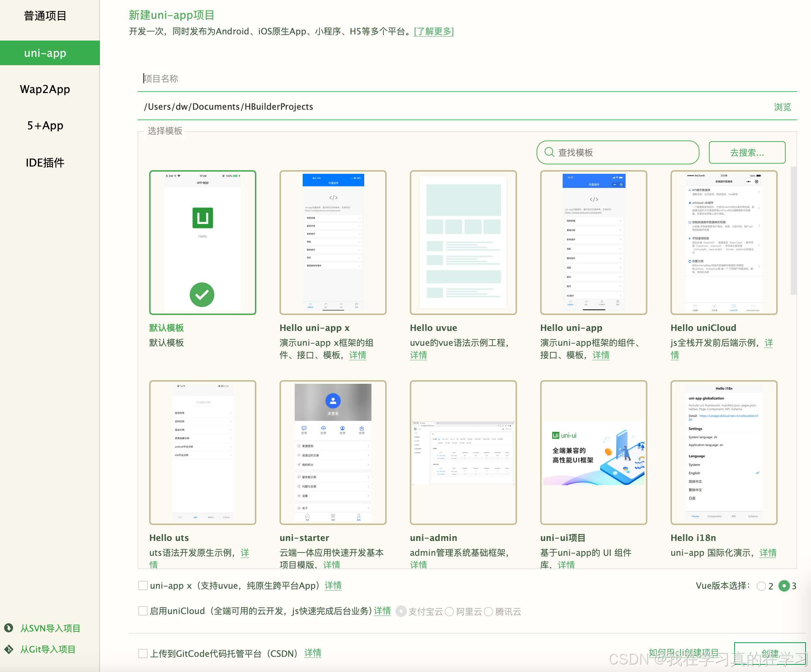Choose the 阿里云 radio option
This screenshot has height=672, width=811.
(449, 612)
